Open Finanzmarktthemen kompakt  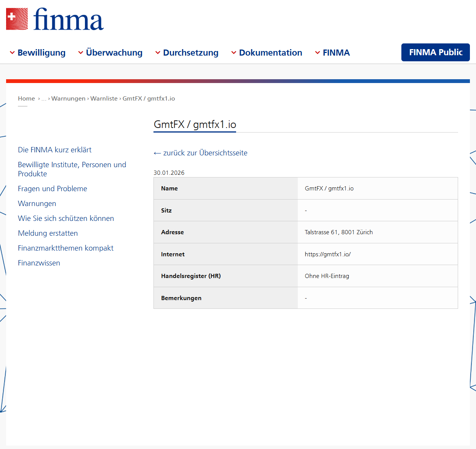click(65, 248)
